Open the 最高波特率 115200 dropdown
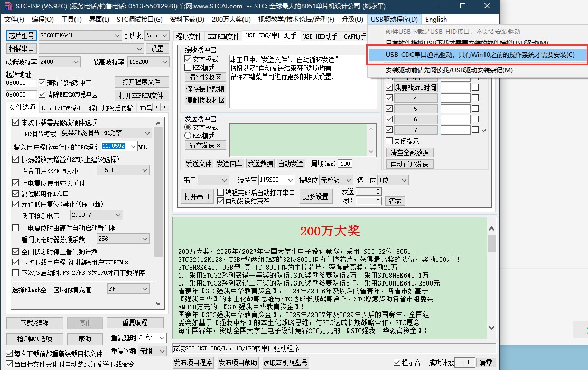 pos(148,62)
